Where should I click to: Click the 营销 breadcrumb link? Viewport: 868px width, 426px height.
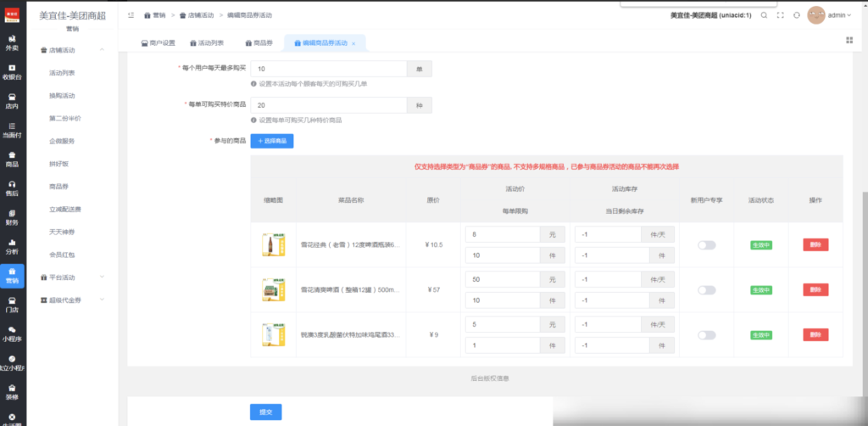tap(155, 15)
